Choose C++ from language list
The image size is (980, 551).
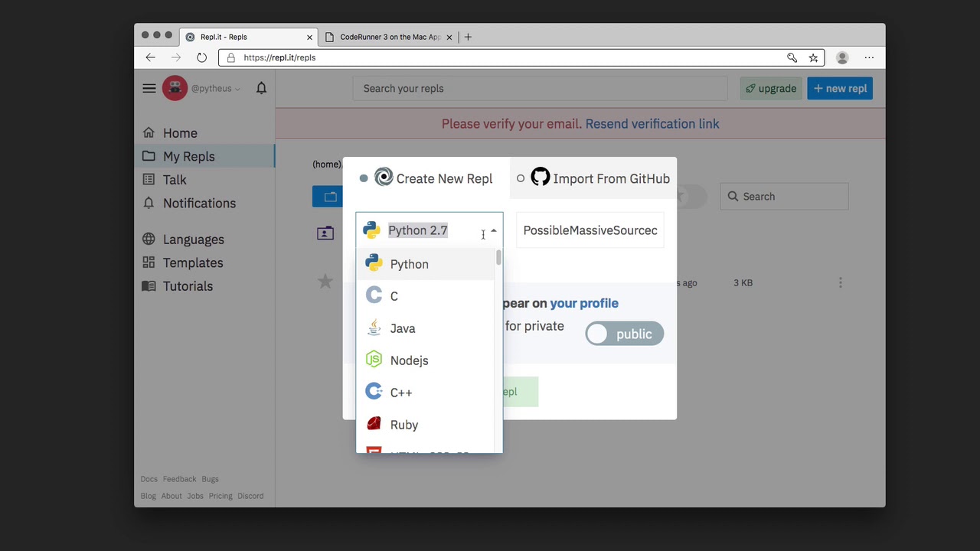tap(426, 393)
